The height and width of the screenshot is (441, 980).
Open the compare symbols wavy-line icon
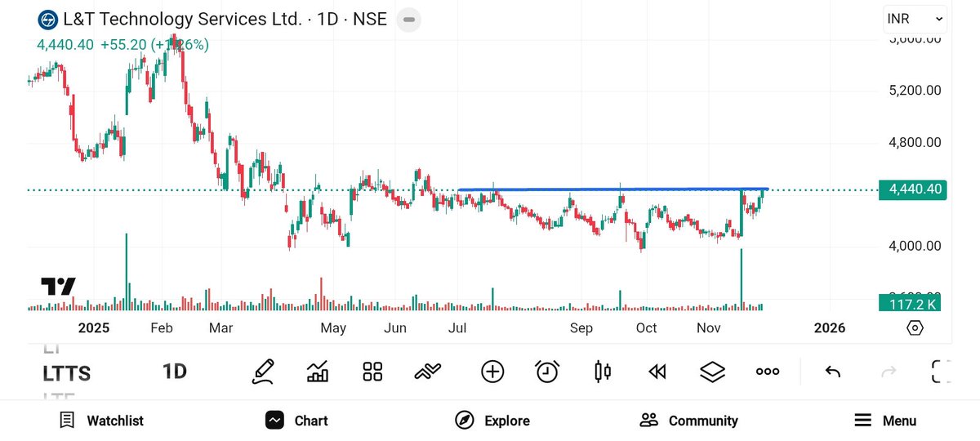click(428, 372)
